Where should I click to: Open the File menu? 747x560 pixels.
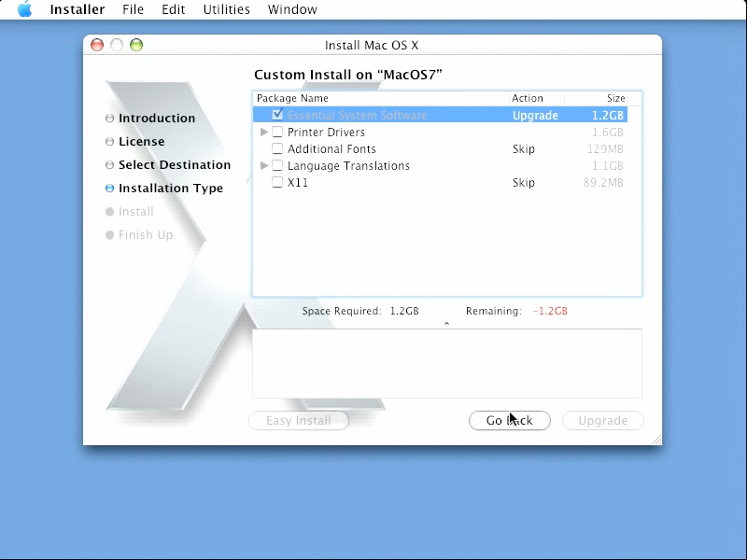[133, 9]
